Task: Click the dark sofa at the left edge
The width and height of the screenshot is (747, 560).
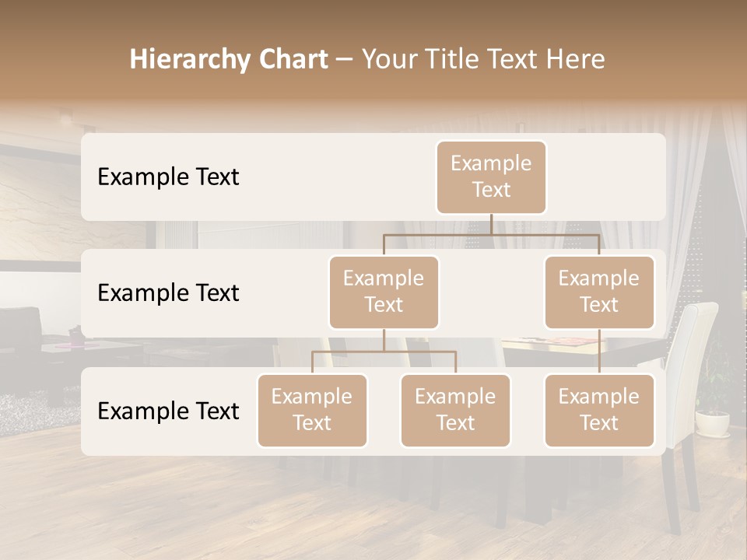Action: tap(19, 334)
